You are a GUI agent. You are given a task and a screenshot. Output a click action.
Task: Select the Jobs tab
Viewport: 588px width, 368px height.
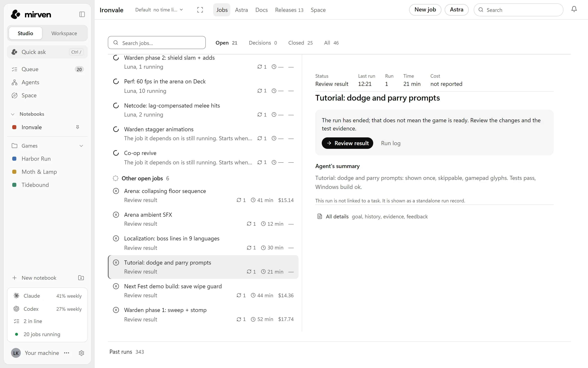tap(222, 10)
